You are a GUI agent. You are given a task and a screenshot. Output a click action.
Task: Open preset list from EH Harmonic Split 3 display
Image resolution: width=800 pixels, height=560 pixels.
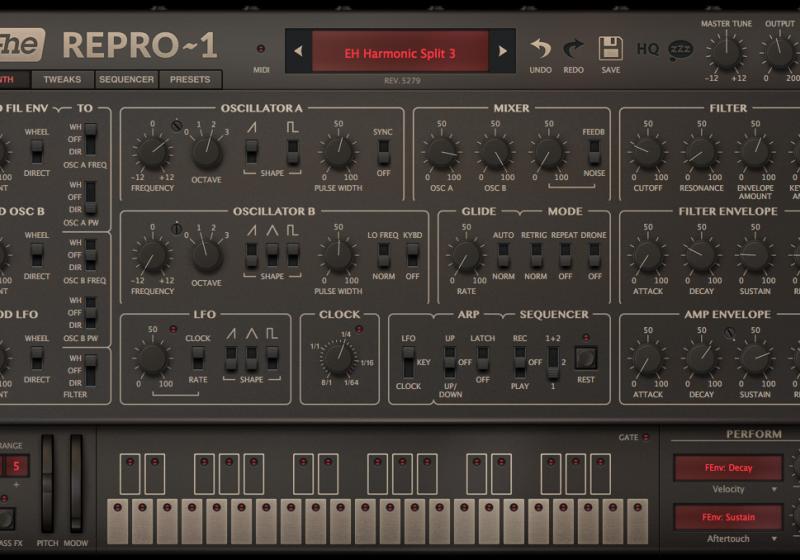[400, 51]
